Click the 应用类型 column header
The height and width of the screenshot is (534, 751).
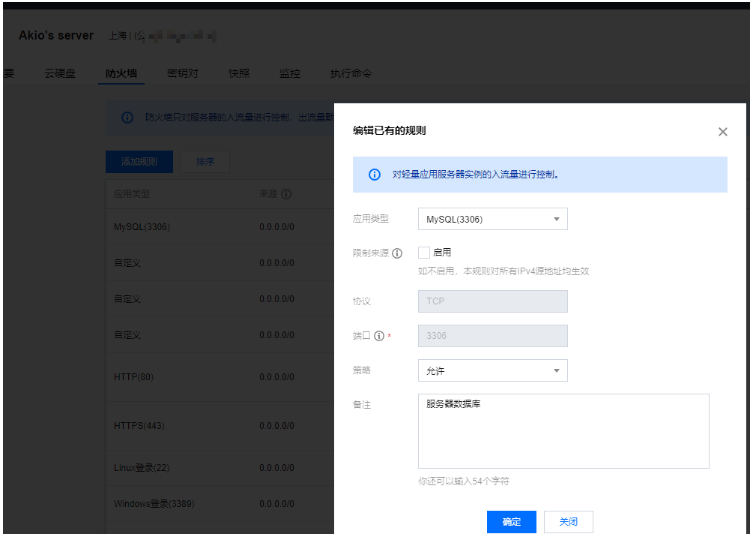pos(132,194)
